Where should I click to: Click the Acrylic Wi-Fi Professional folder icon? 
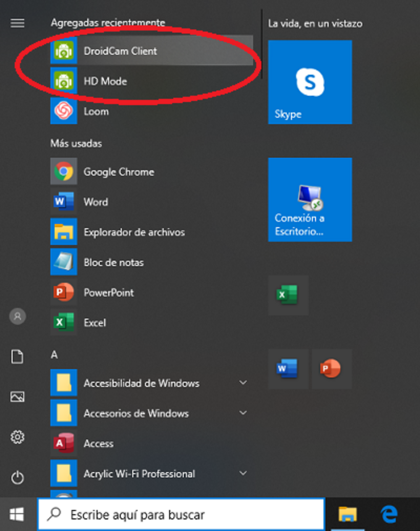pos(63,473)
